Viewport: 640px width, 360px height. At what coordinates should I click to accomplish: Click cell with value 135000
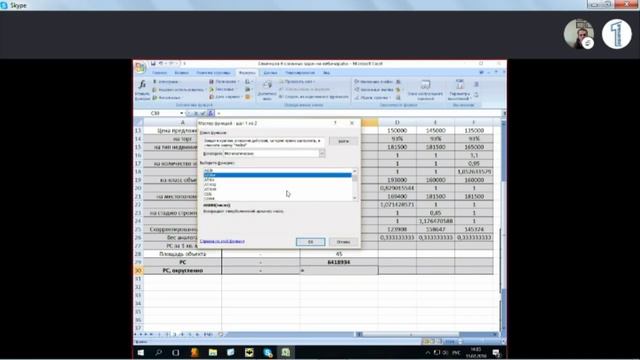474,131
